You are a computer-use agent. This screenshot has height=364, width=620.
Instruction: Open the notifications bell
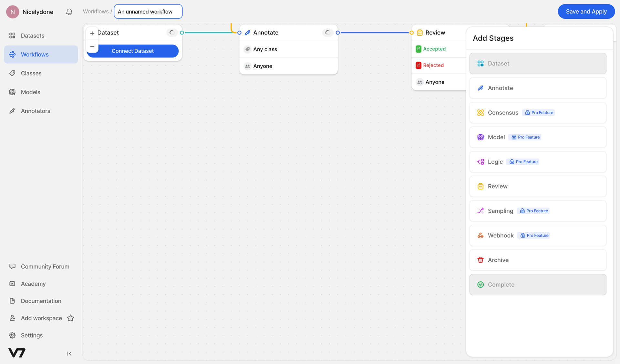69,12
